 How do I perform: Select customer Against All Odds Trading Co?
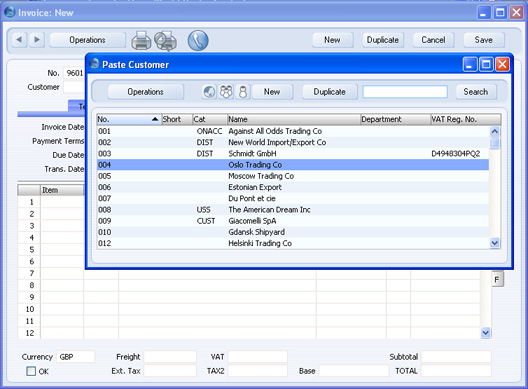(x=293, y=131)
